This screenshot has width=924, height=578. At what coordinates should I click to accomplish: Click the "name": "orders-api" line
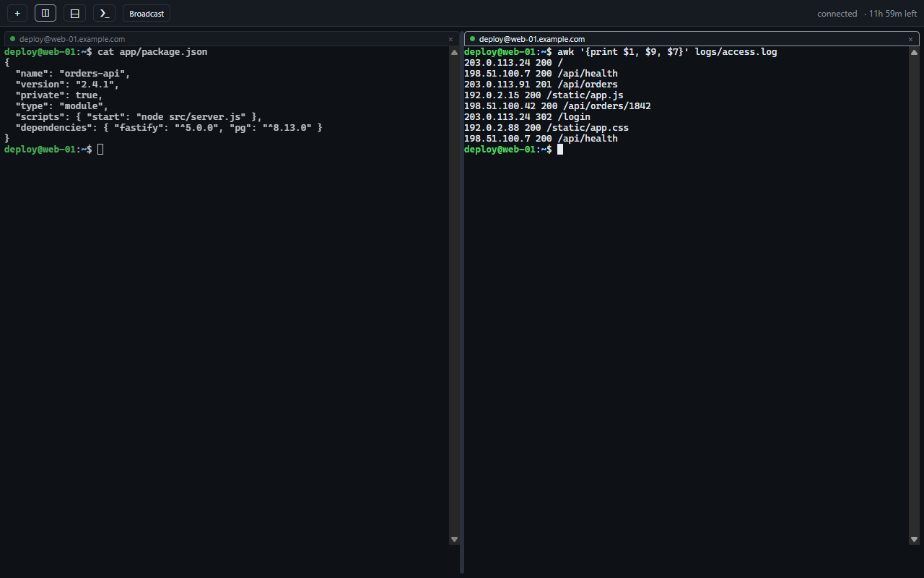73,74
